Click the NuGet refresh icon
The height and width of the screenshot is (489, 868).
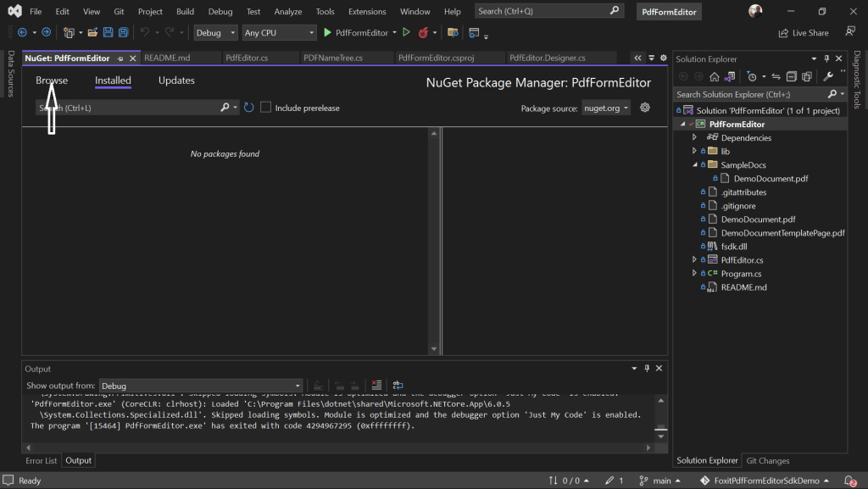coord(248,108)
